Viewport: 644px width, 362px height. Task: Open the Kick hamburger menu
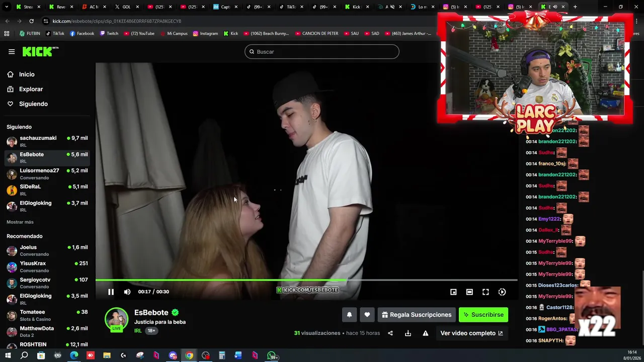point(12,52)
